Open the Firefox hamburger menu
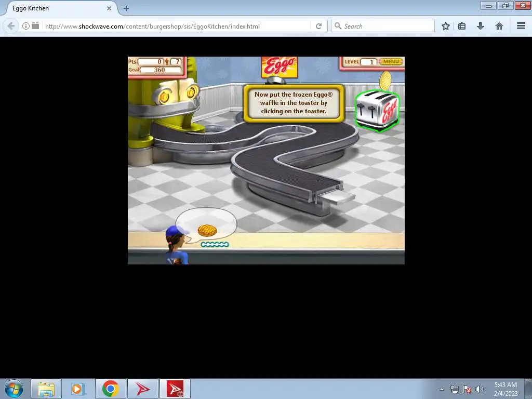Viewport: 532px width, 399px height. (x=521, y=26)
